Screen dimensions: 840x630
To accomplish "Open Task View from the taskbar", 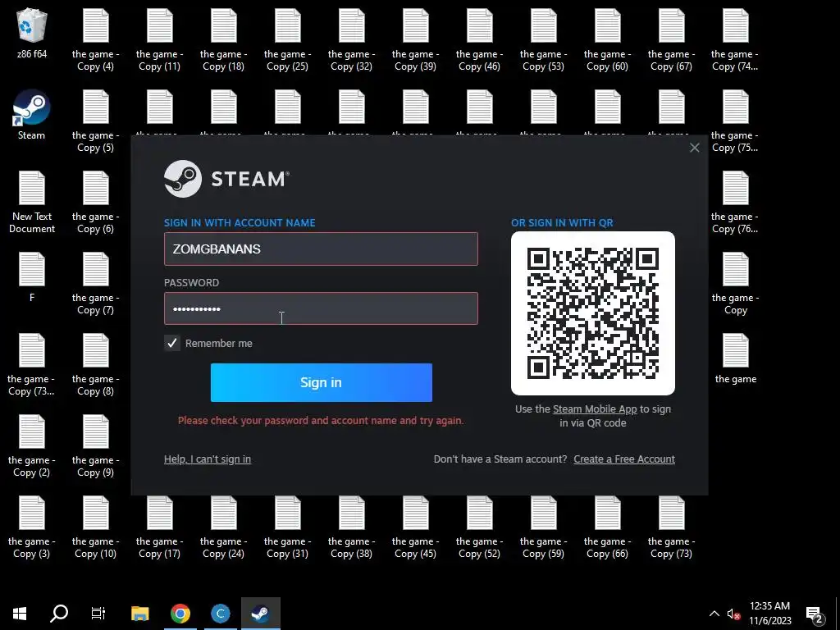I will pos(98,614).
